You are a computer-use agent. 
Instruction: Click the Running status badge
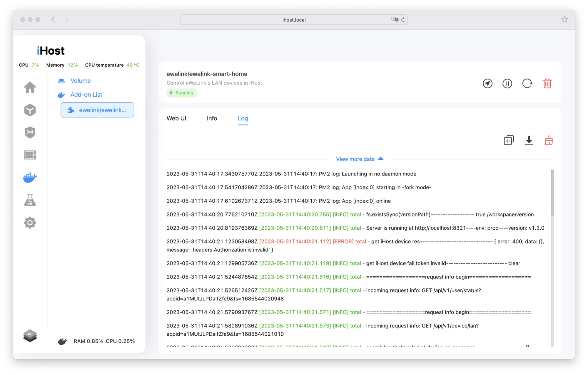click(182, 93)
